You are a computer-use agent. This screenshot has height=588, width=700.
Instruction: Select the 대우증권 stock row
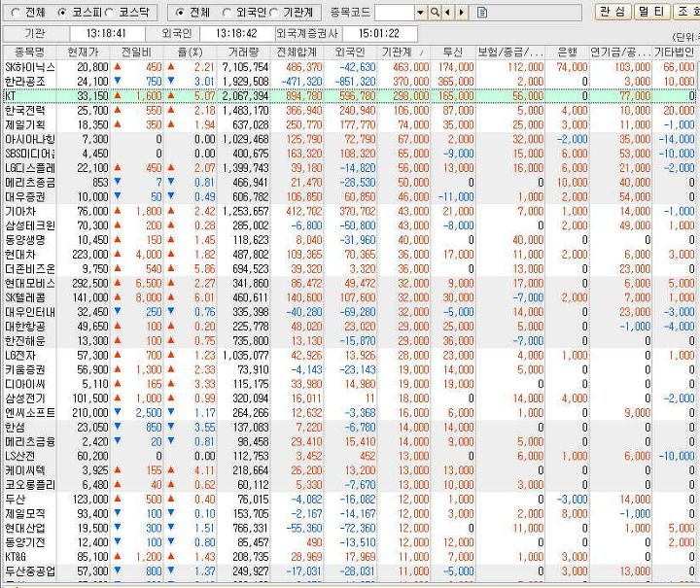click(x=350, y=196)
